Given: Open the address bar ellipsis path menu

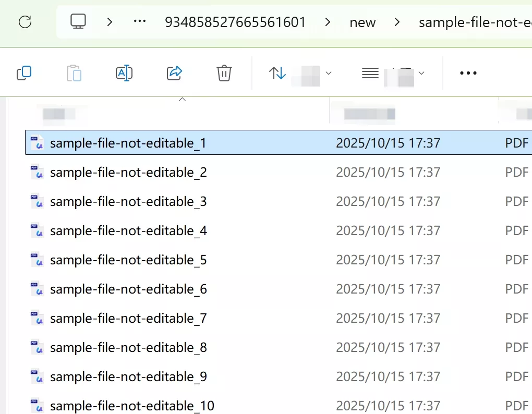Looking at the screenshot, I should (x=139, y=22).
